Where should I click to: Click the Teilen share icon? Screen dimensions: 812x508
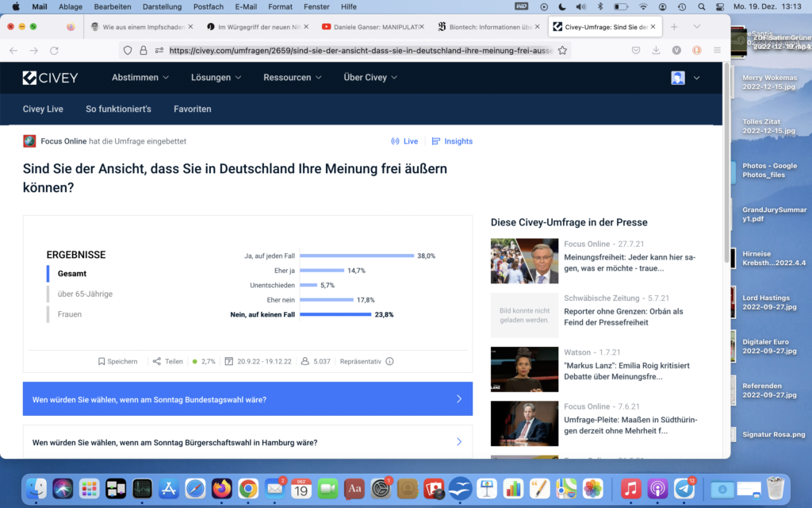[x=156, y=361]
